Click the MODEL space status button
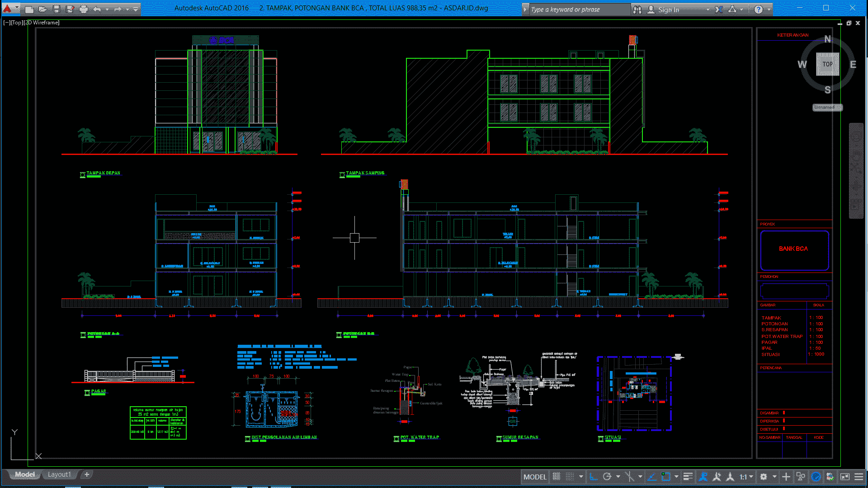868x488 pixels. tap(535, 477)
